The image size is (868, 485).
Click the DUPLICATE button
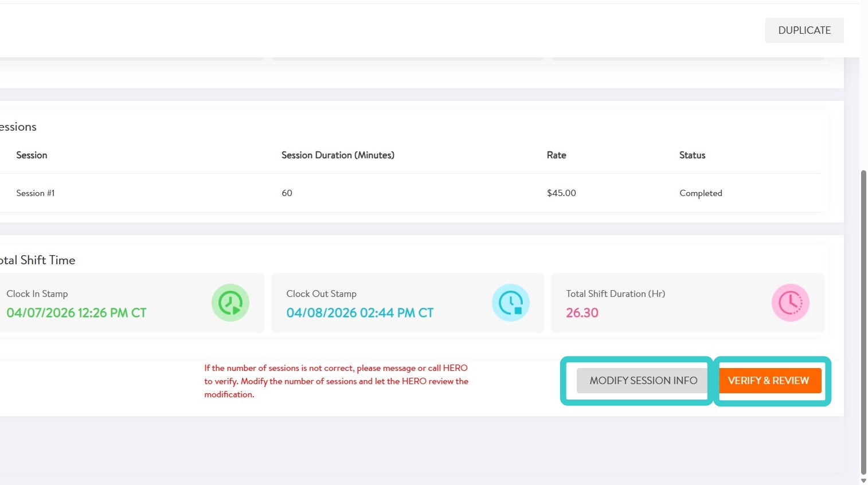click(804, 30)
